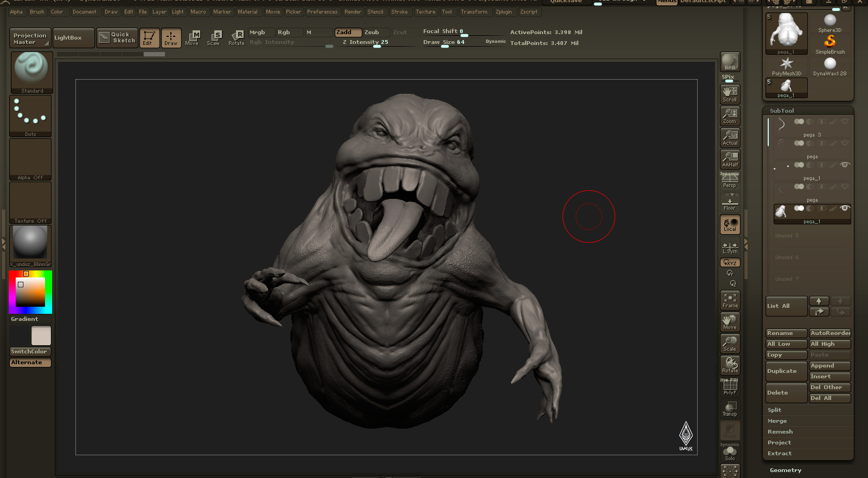Click the Frame icon in right shelf

click(x=730, y=300)
